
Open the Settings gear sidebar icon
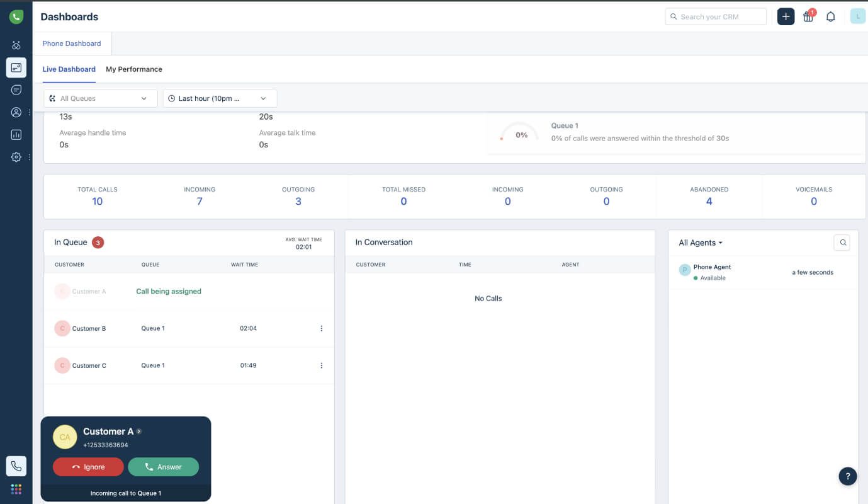click(16, 157)
